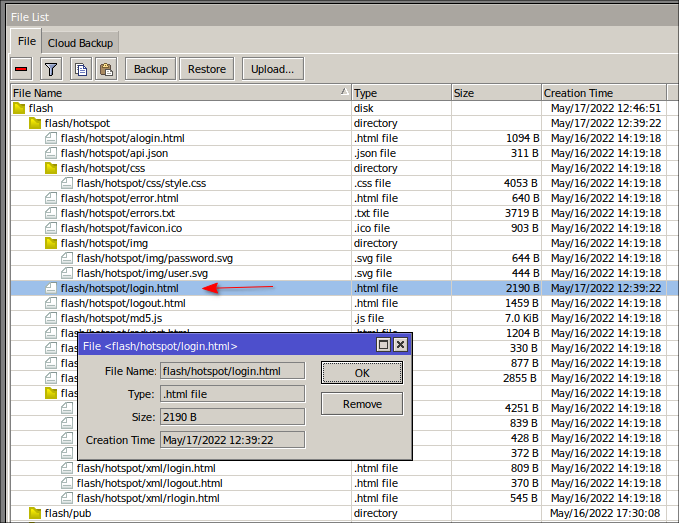Click the paste clipboard icon
The height and width of the screenshot is (523, 679).
[x=106, y=69]
